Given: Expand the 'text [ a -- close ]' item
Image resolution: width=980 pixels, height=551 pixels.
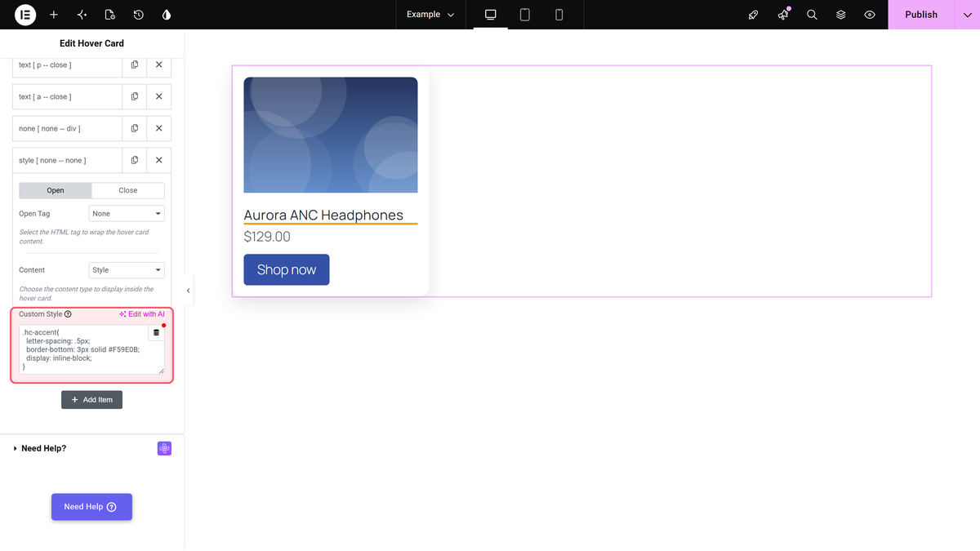Looking at the screenshot, I should click(67, 96).
